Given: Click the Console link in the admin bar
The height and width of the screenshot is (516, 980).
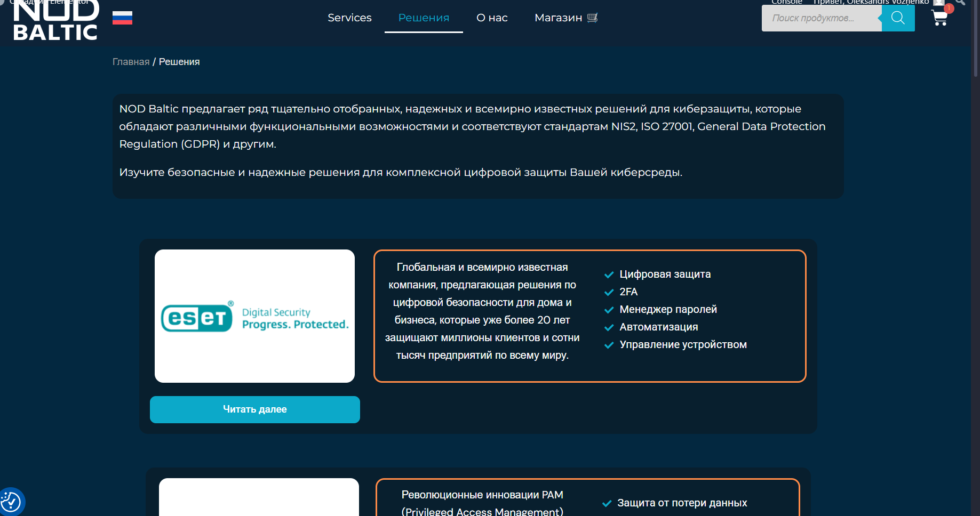Looking at the screenshot, I should coord(787,2).
